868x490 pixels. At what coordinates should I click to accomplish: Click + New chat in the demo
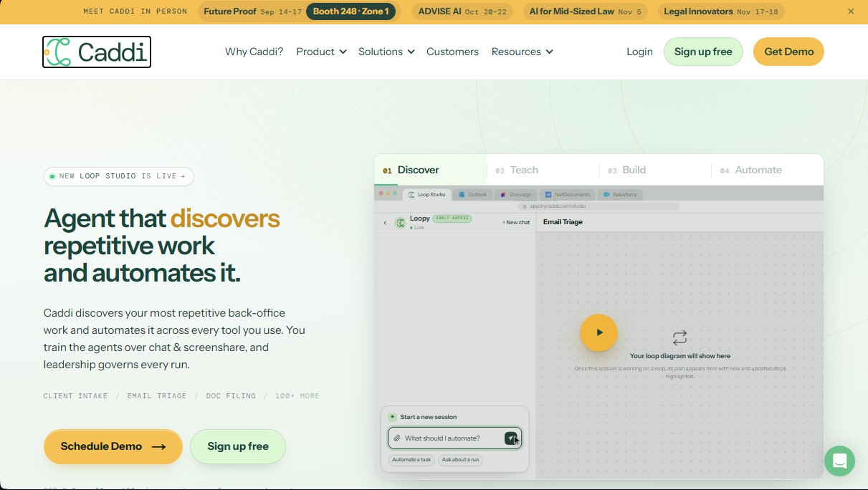(x=516, y=223)
